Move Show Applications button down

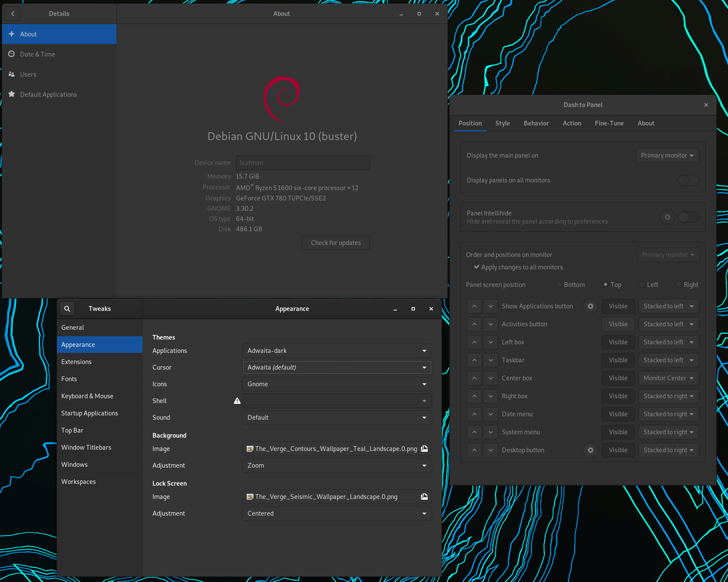(x=491, y=306)
